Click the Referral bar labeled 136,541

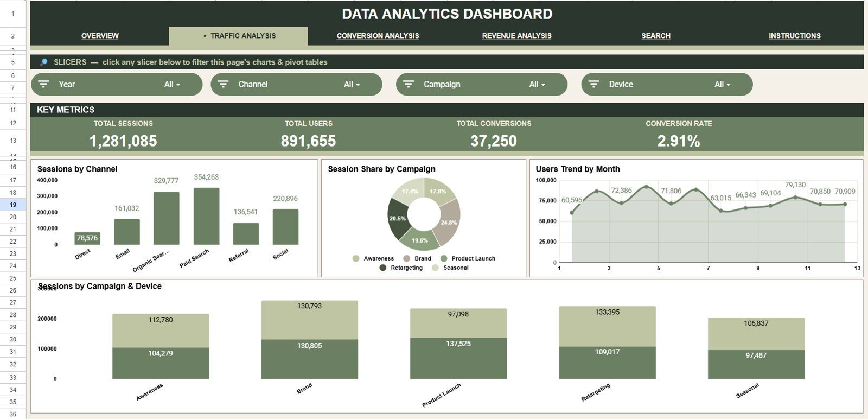point(246,233)
